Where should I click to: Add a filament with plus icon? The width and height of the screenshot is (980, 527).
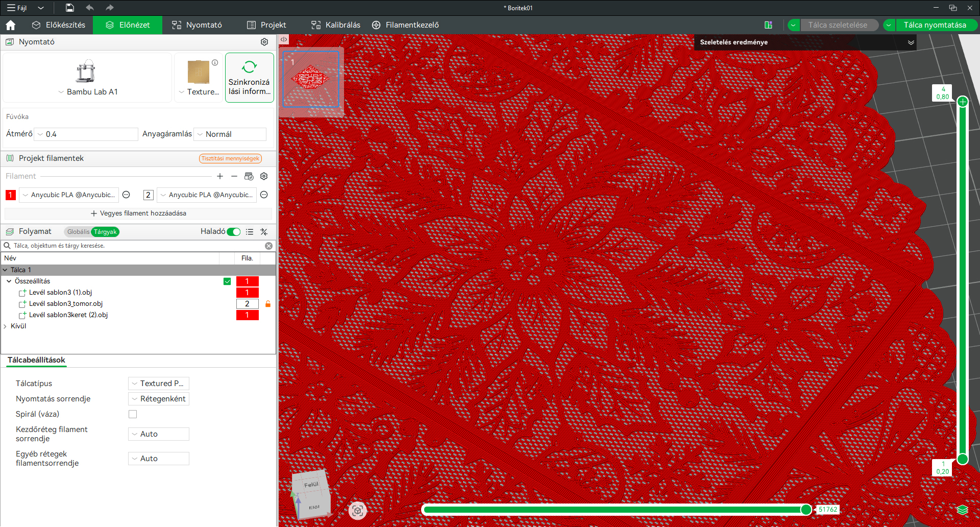click(x=220, y=176)
